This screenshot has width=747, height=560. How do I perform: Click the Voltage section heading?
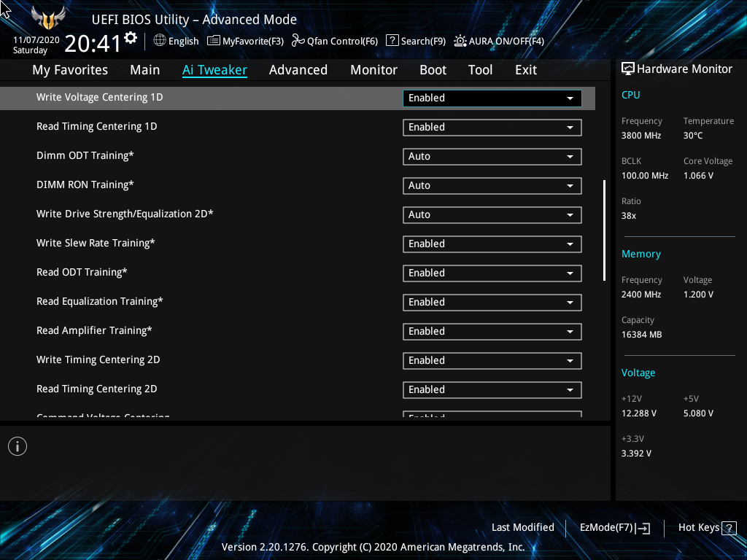(x=638, y=373)
